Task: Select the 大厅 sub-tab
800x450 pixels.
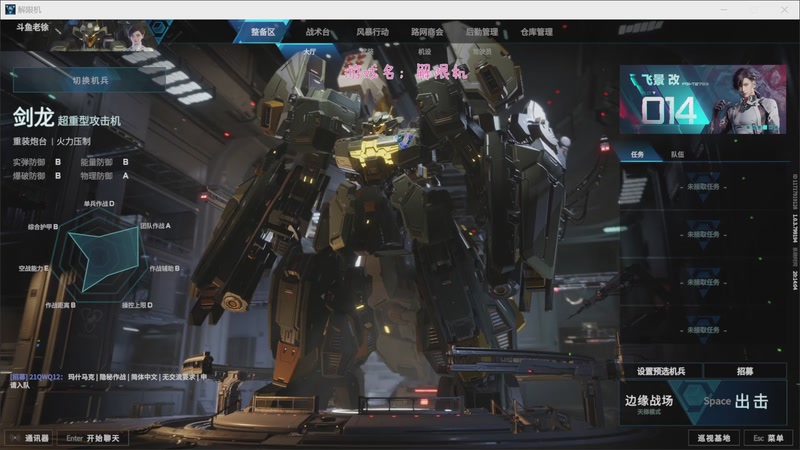Action: point(310,52)
